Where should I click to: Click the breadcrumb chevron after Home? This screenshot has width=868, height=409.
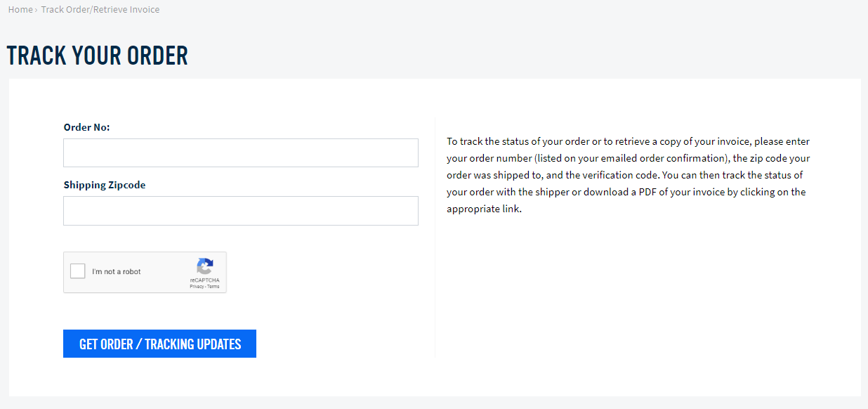click(36, 10)
